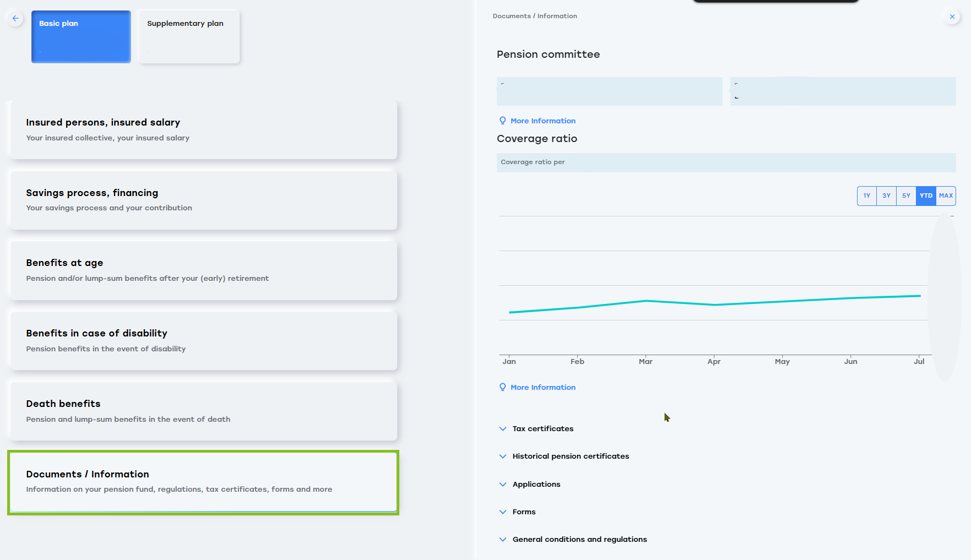Click the back arrow icon

pos(15,18)
